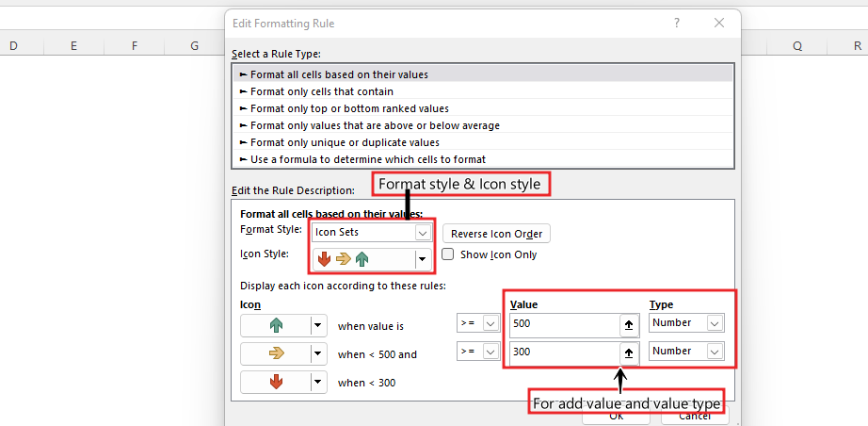Open the Type dropdown for the 300 value
This screenshot has width=868, height=426.
(x=715, y=351)
